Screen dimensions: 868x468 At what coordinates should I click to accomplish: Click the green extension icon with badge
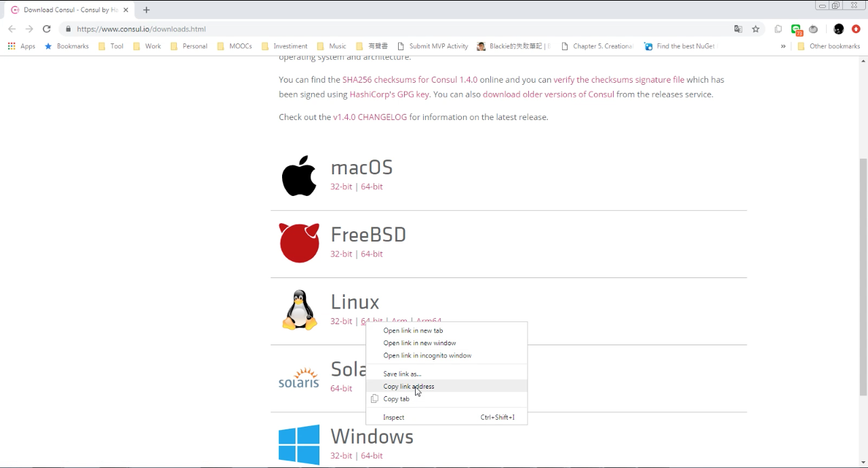797,30
